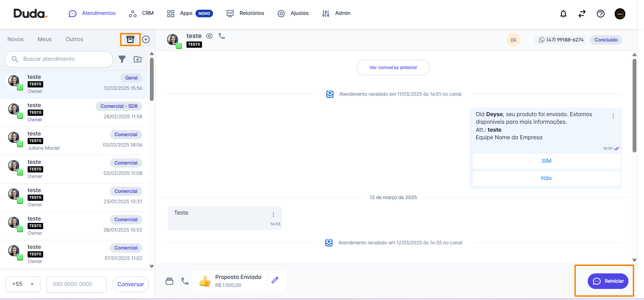
Task: Toggle the eye icon next to teste contact
Action: click(x=209, y=36)
